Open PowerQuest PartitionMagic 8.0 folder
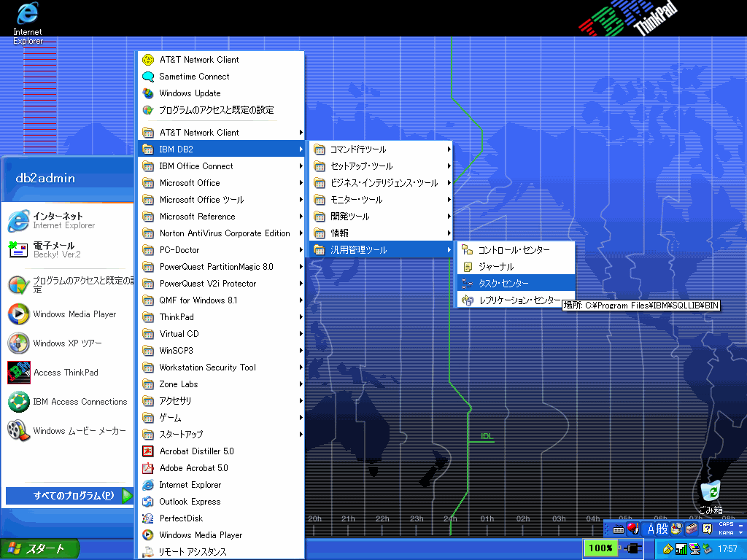 click(x=221, y=267)
